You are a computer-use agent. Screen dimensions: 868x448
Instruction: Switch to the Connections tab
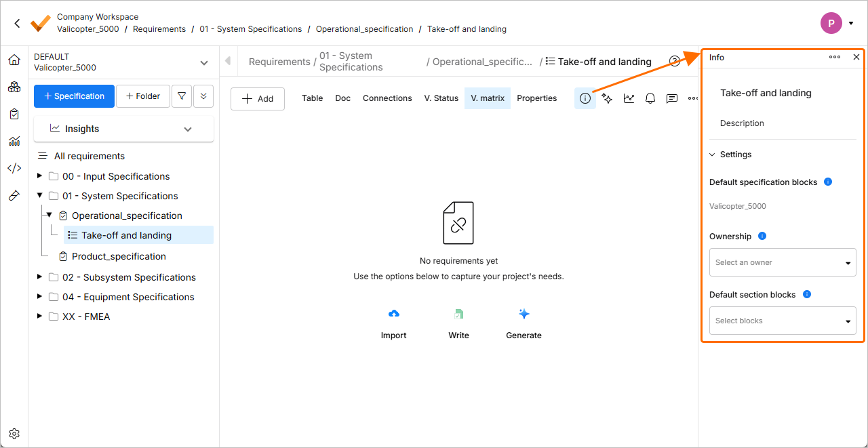(387, 98)
